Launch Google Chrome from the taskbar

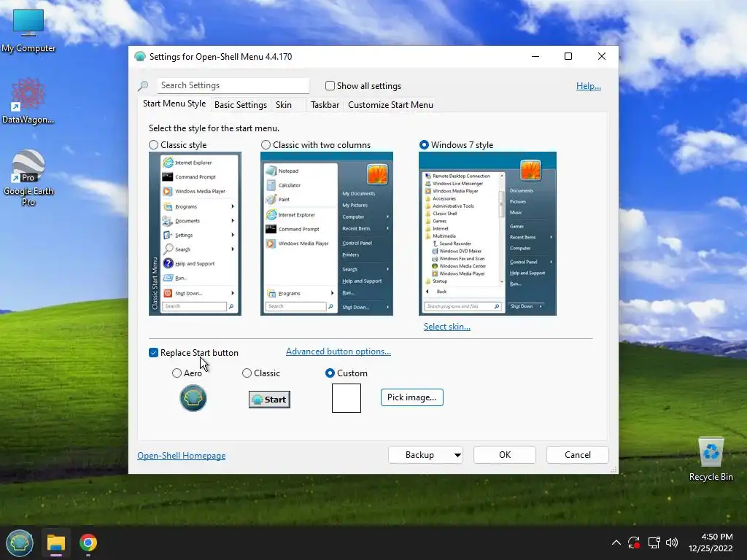point(88,542)
